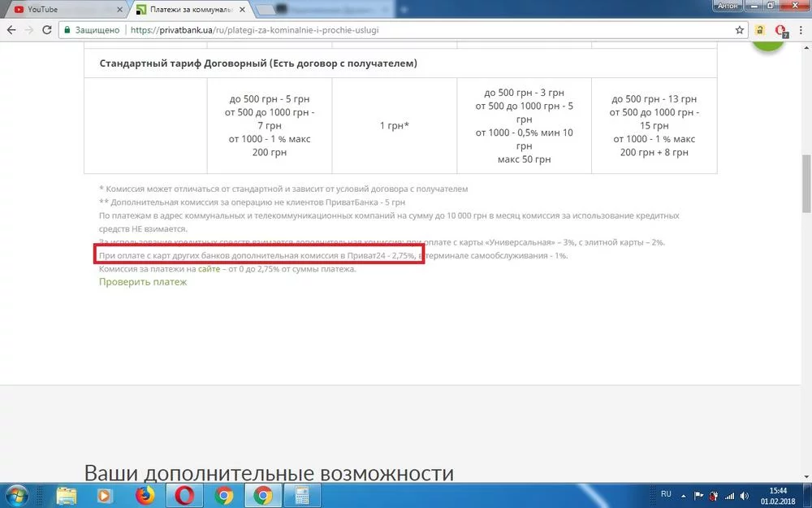Click the browser forward arrow
Image resolution: width=812 pixels, height=508 pixels.
click(29, 30)
